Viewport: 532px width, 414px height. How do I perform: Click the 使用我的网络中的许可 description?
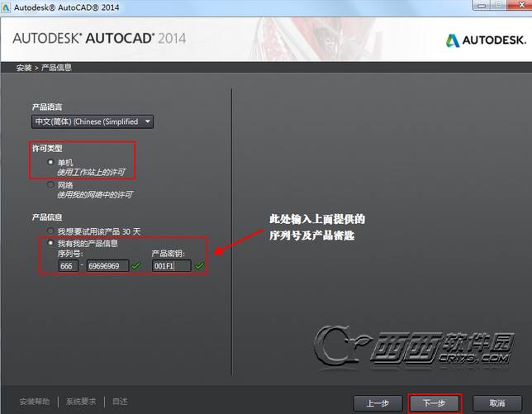click(95, 195)
